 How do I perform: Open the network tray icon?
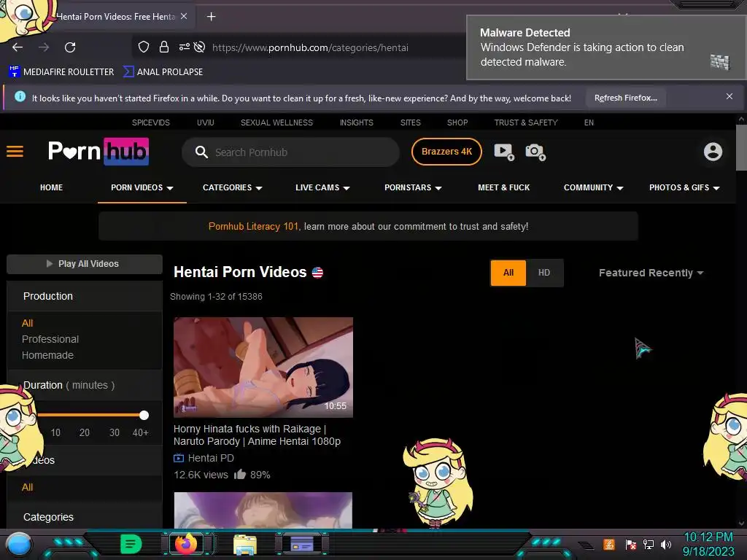[x=649, y=544]
